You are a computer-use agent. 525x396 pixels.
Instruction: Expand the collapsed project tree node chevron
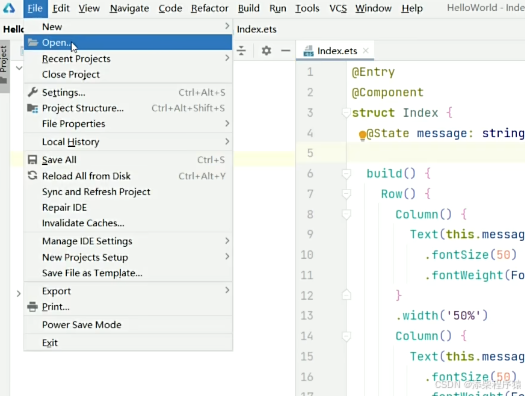19,294
